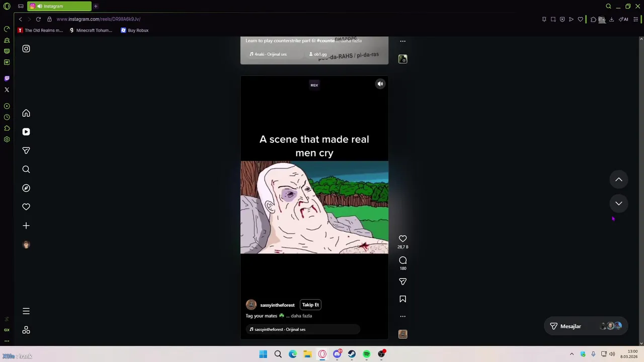Open Spotify from the taskbar

pyautogui.click(x=367, y=354)
